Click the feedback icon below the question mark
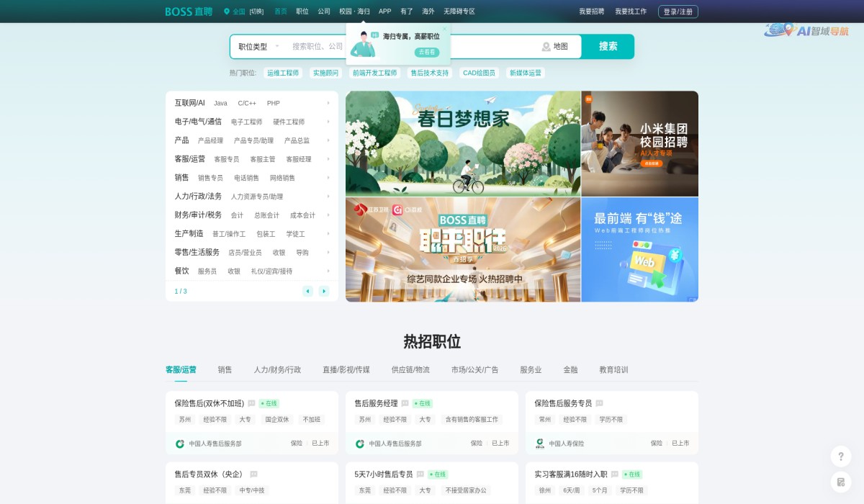 click(841, 482)
